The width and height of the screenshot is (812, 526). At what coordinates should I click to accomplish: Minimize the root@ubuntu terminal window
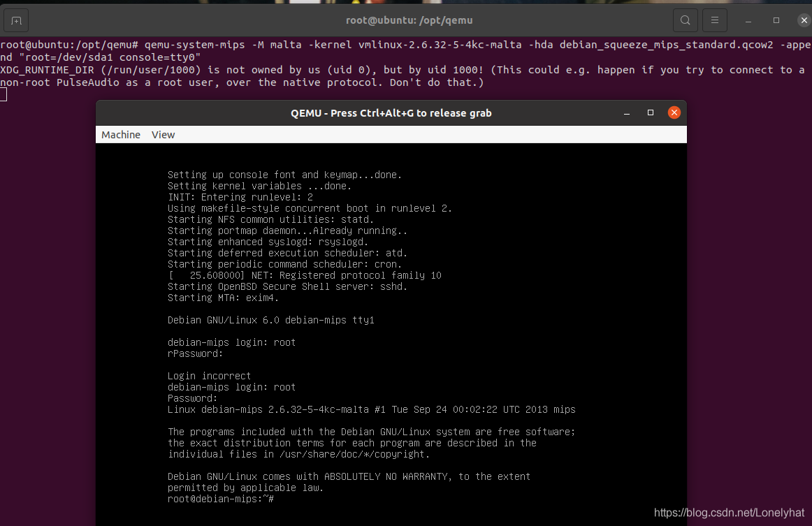(748, 21)
